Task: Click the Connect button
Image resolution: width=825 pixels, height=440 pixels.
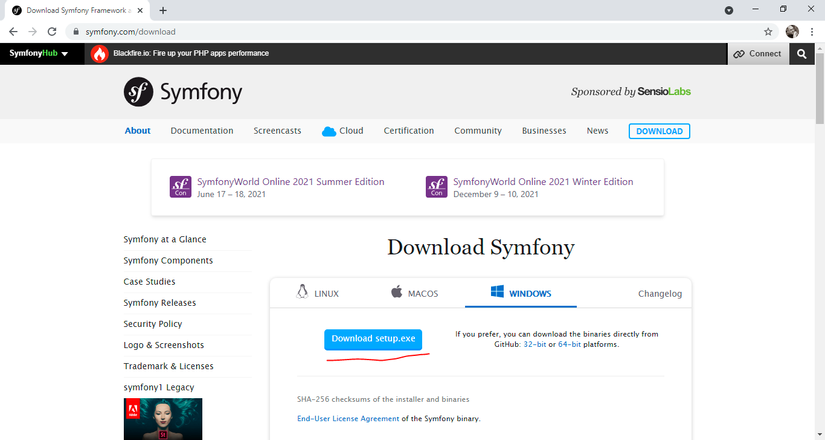Action: pos(758,54)
